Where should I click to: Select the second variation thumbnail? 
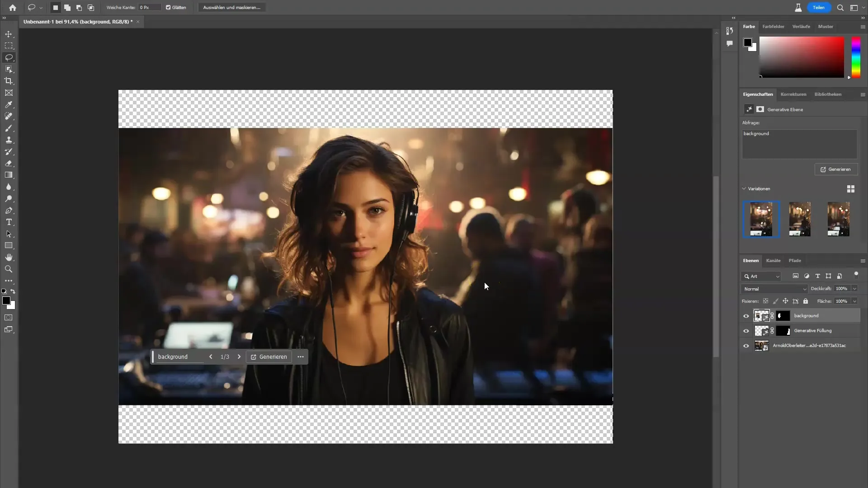coord(799,219)
